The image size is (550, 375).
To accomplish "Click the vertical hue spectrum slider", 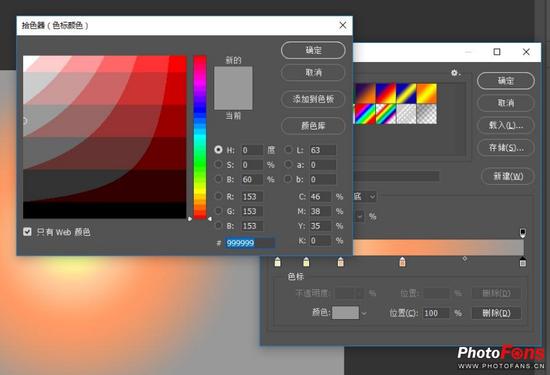I will [200, 137].
